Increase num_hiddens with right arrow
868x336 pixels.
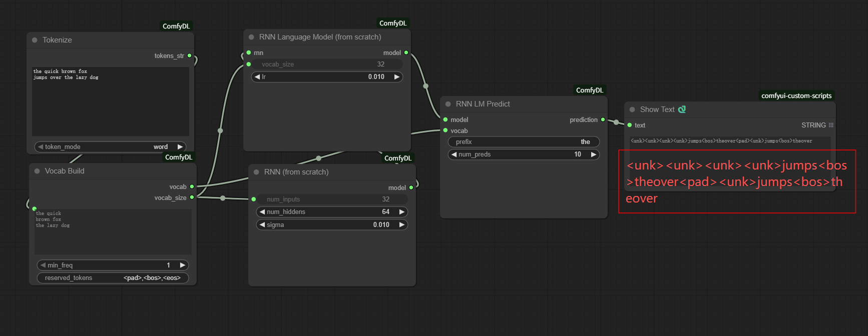[402, 212]
